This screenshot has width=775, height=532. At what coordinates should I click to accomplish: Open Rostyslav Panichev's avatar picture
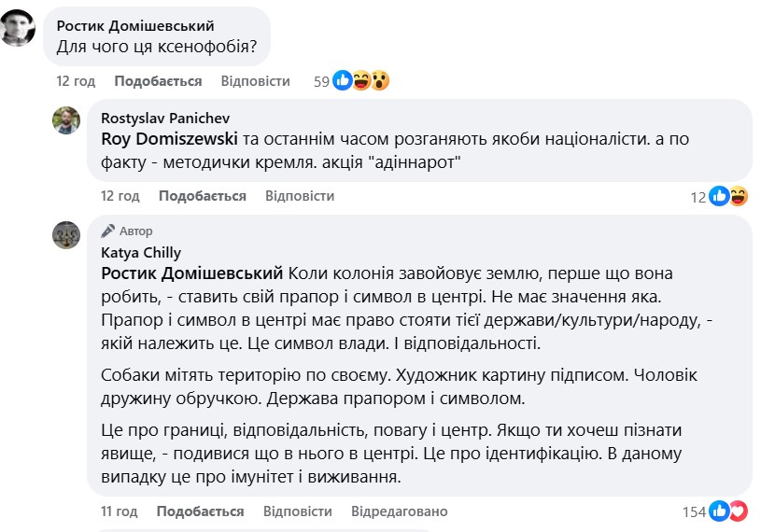click(x=65, y=120)
